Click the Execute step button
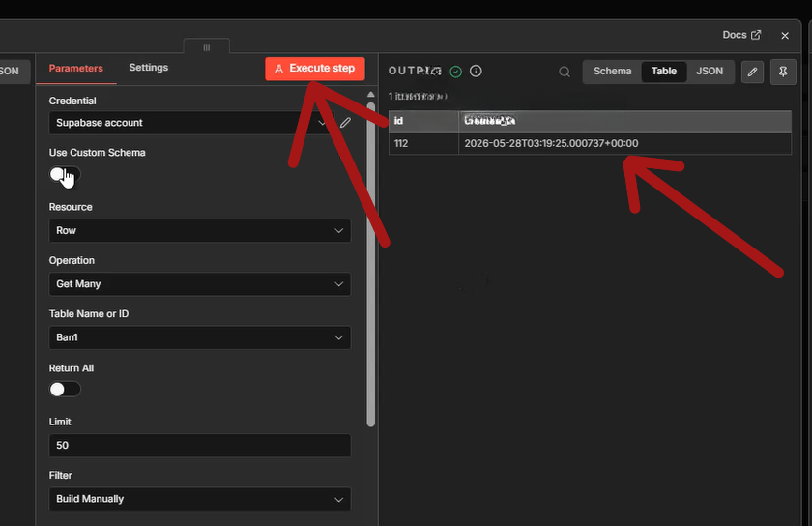The image size is (812, 526). tap(315, 69)
